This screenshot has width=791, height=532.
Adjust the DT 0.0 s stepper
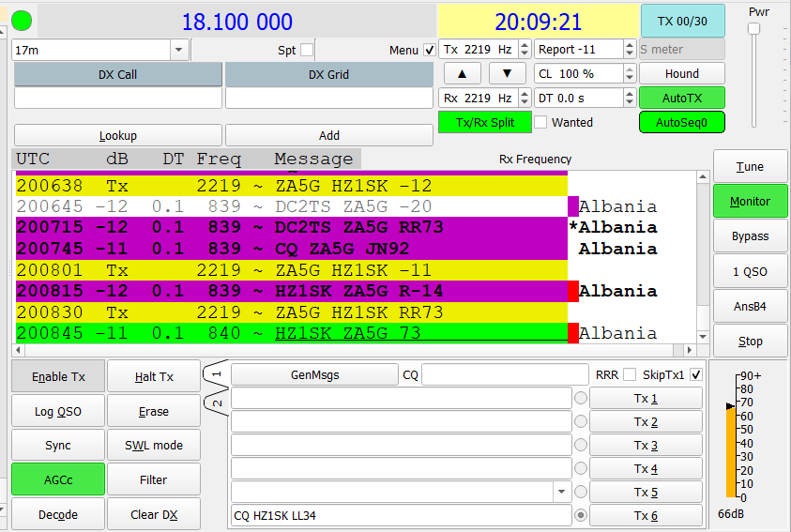pyautogui.click(x=629, y=98)
